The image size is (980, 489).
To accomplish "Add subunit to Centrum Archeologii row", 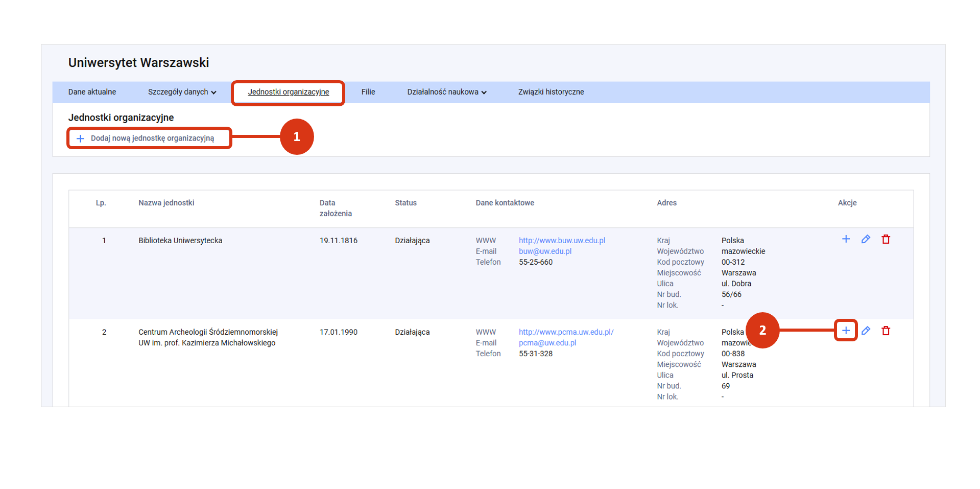I will pos(846,331).
